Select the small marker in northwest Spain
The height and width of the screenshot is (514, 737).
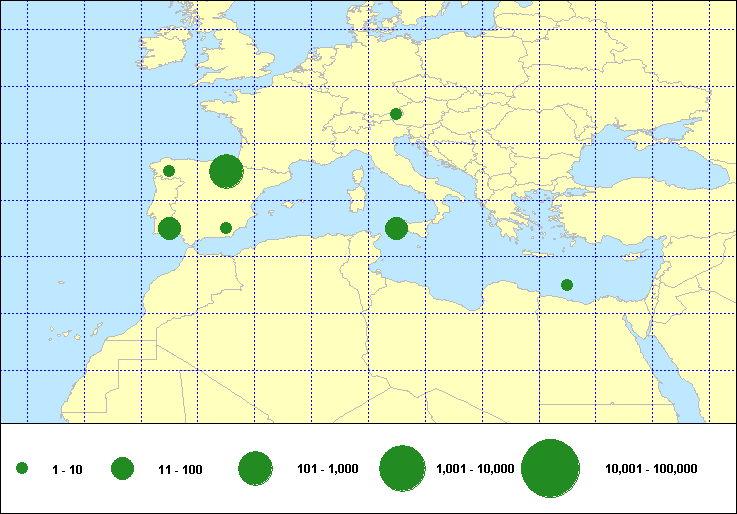coord(169,171)
